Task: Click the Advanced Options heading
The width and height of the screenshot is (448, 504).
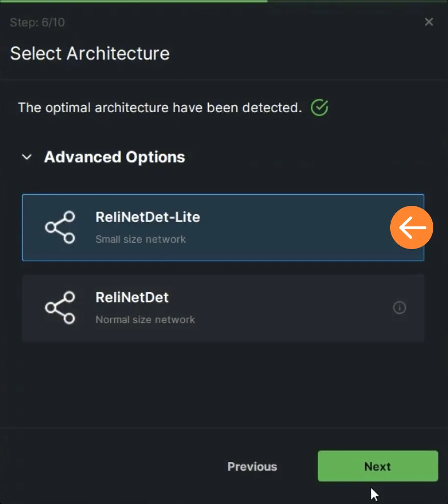Action: (x=114, y=157)
